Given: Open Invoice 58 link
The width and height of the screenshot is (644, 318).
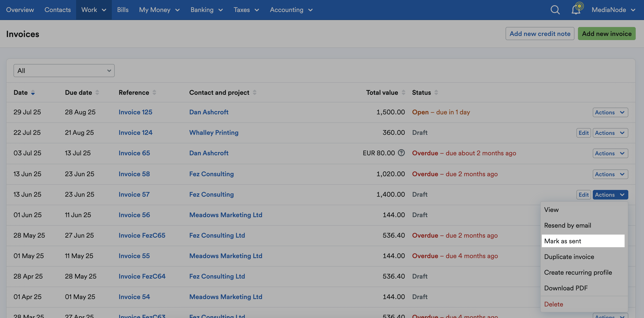Looking at the screenshot, I should coord(134,174).
